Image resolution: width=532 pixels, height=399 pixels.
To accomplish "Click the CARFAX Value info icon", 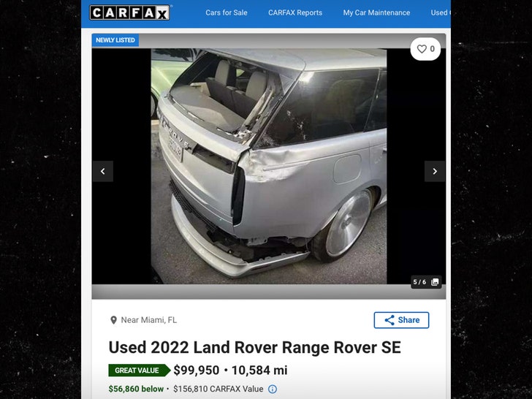I will 273,389.
